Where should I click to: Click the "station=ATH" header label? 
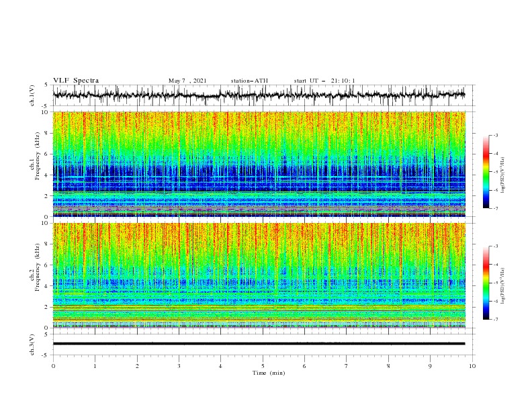(x=249, y=81)
